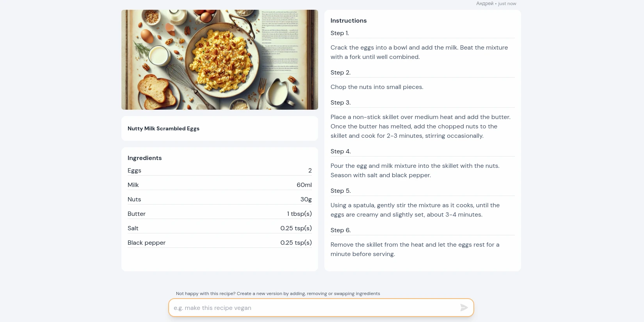Select the Eggs ingredient row
This screenshot has height=322, width=644.
click(219, 171)
